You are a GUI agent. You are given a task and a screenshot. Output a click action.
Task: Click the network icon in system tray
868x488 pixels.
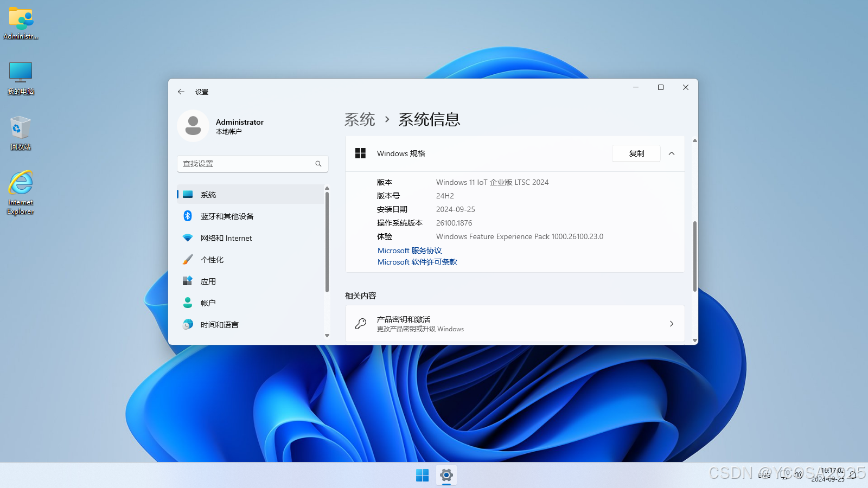[785, 475]
